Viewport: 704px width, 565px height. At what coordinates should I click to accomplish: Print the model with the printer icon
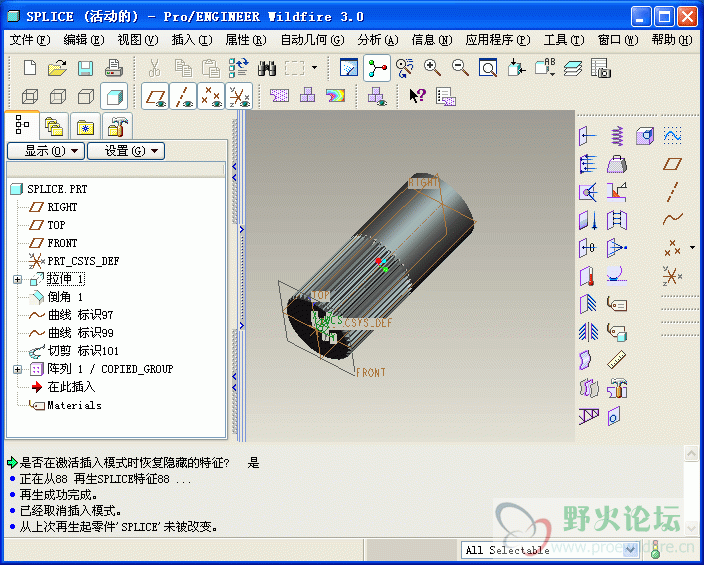coord(114,68)
